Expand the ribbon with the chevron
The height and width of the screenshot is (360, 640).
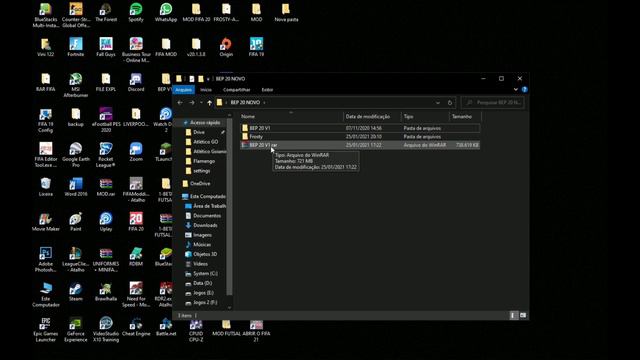(516, 89)
